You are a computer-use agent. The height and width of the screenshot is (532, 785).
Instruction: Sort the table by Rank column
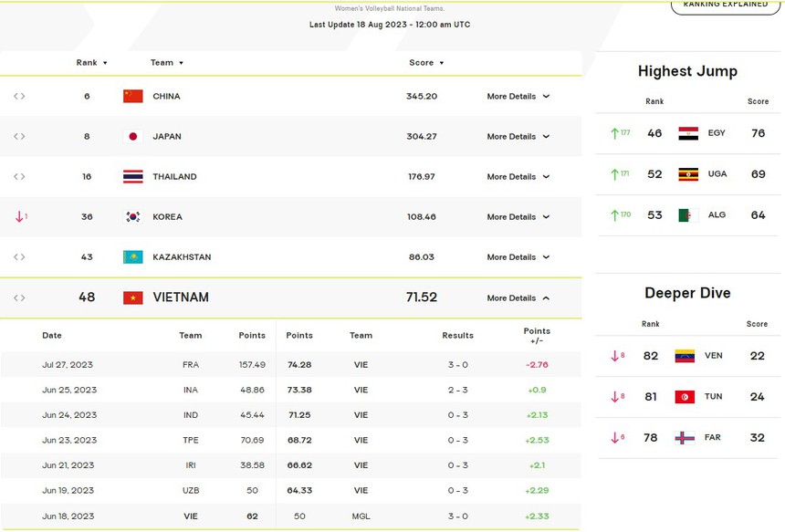pos(92,63)
